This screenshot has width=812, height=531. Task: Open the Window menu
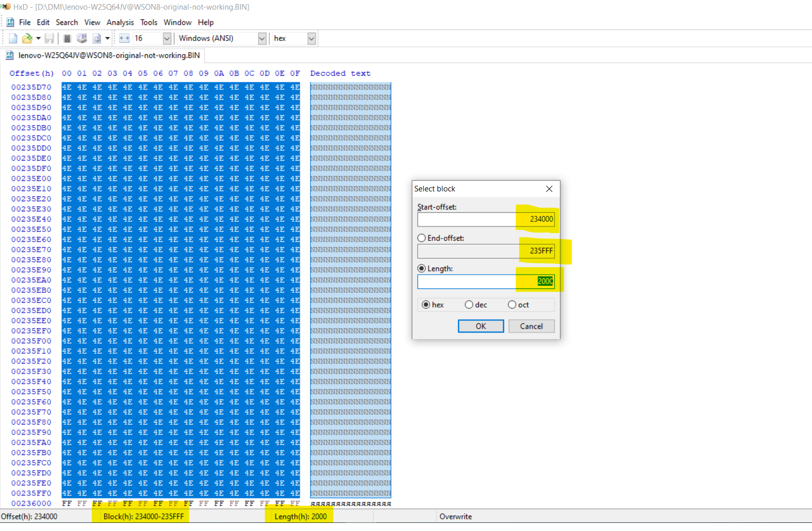178,22
